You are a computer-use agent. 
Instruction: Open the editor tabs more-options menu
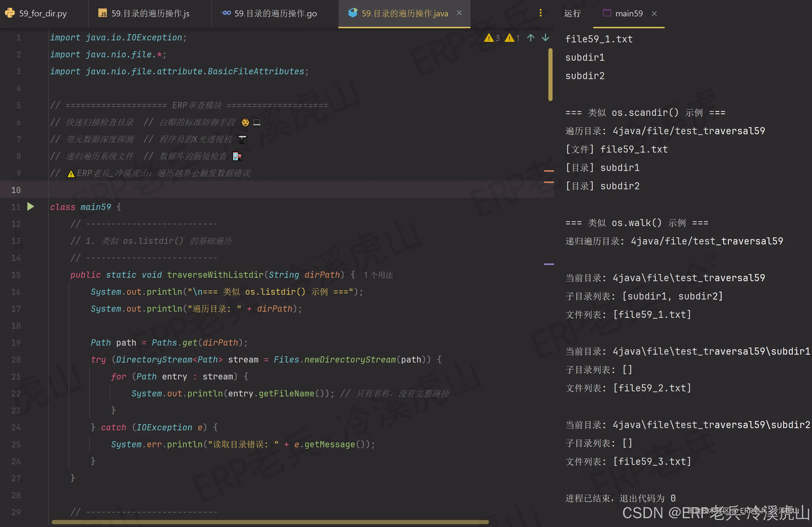tap(540, 13)
